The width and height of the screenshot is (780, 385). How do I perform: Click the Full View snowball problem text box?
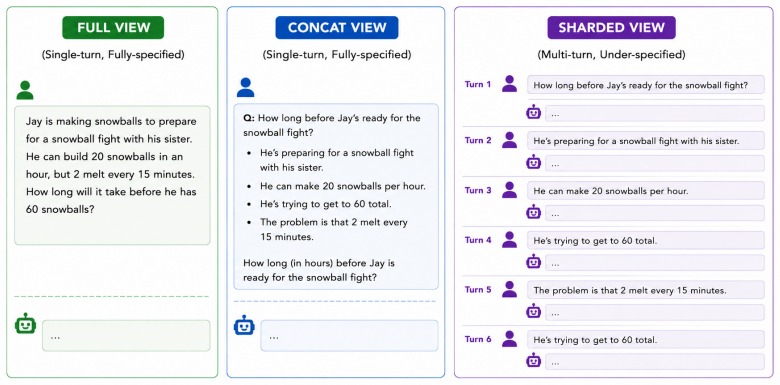[x=112, y=175]
